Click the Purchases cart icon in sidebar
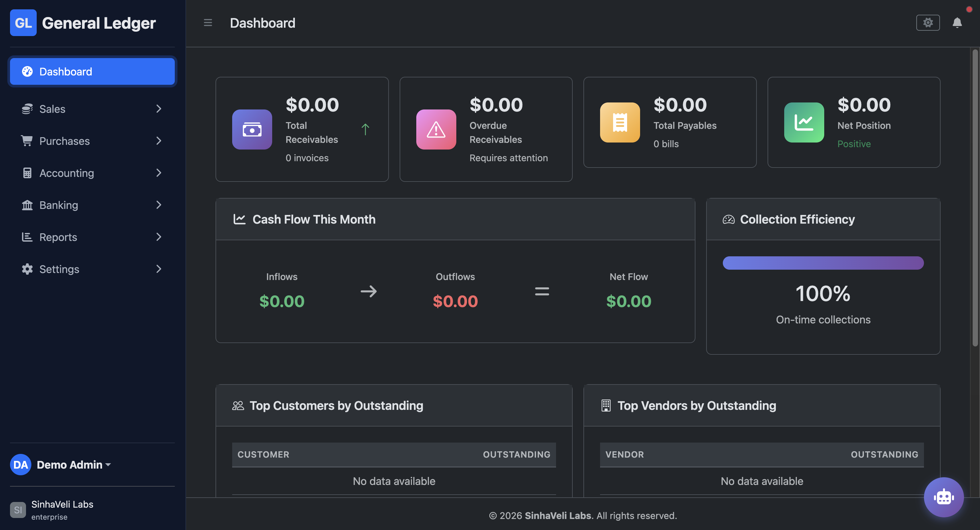Screen dimensions: 980x530 (x=27, y=141)
